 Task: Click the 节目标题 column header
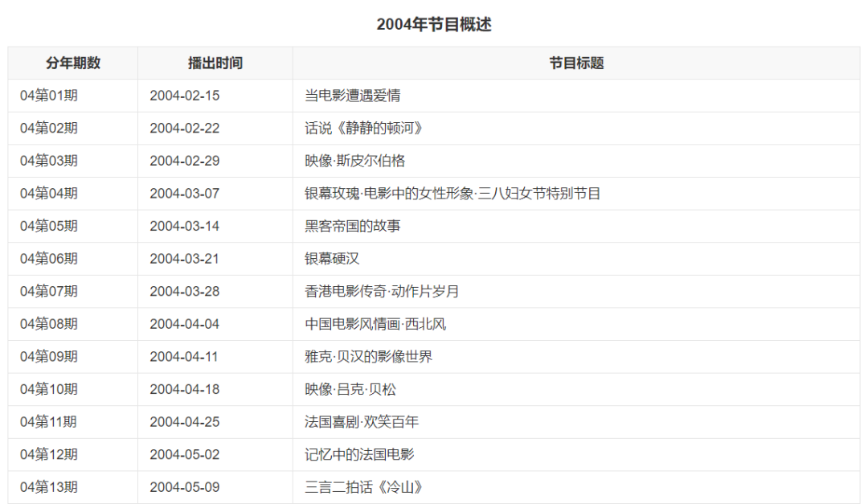576,64
